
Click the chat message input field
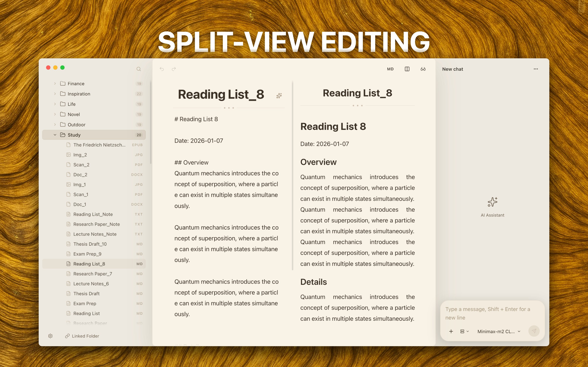point(488,313)
